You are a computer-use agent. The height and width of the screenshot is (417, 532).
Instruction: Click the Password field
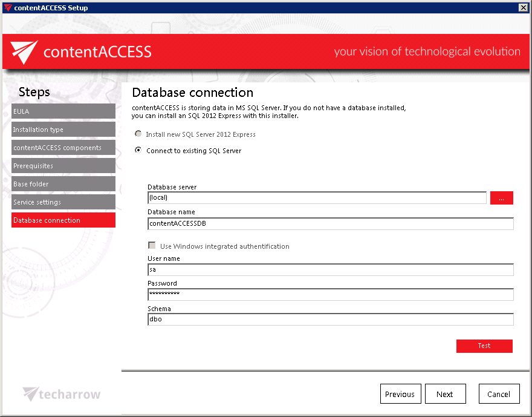coord(331,294)
